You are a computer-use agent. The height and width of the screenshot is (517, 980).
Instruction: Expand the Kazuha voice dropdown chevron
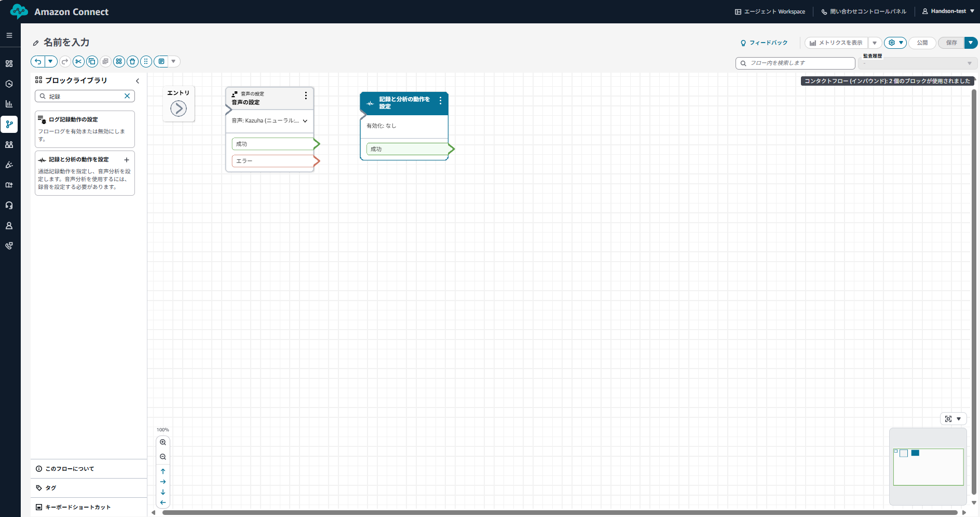point(305,121)
